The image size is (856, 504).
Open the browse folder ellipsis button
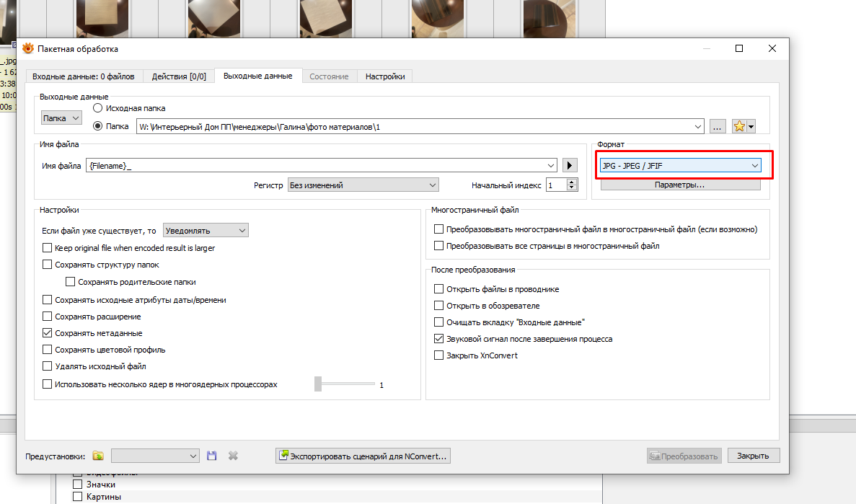[x=717, y=126]
